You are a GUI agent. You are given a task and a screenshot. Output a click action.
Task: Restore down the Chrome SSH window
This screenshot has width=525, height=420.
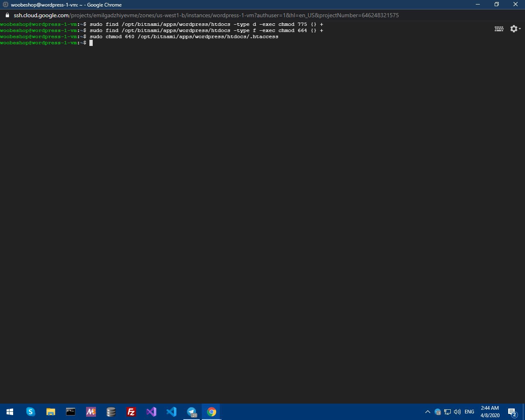(497, 5)
